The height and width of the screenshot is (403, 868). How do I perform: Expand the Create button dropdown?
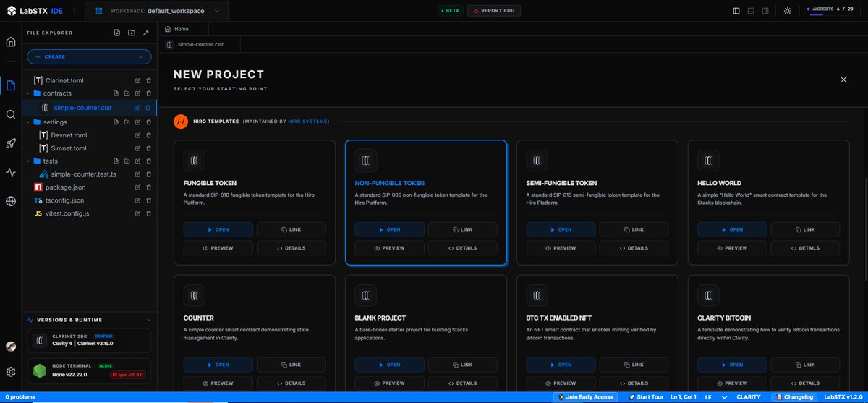coord(140,56)
